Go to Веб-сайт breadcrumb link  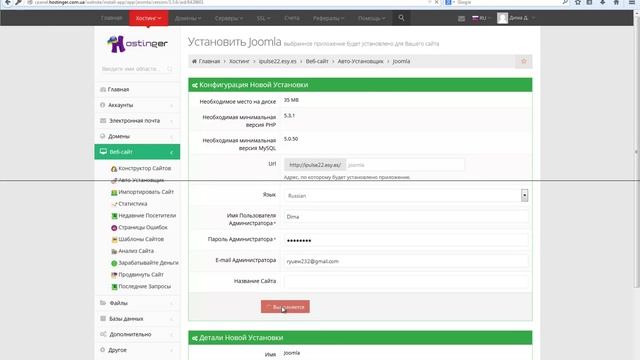[317, 61]
